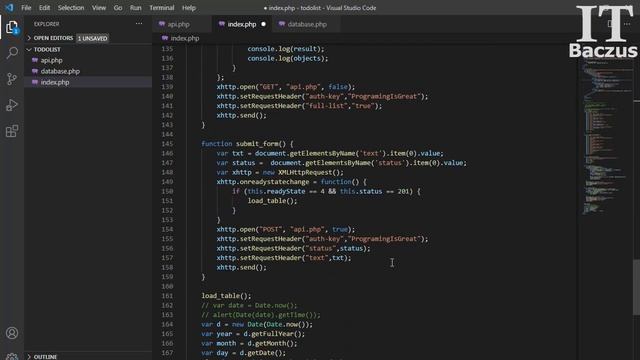Click index.php in the breadcrumb bar

(x=184, y=38)
